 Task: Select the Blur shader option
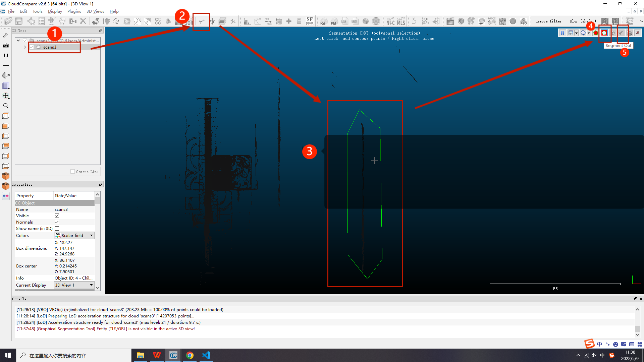582,21
